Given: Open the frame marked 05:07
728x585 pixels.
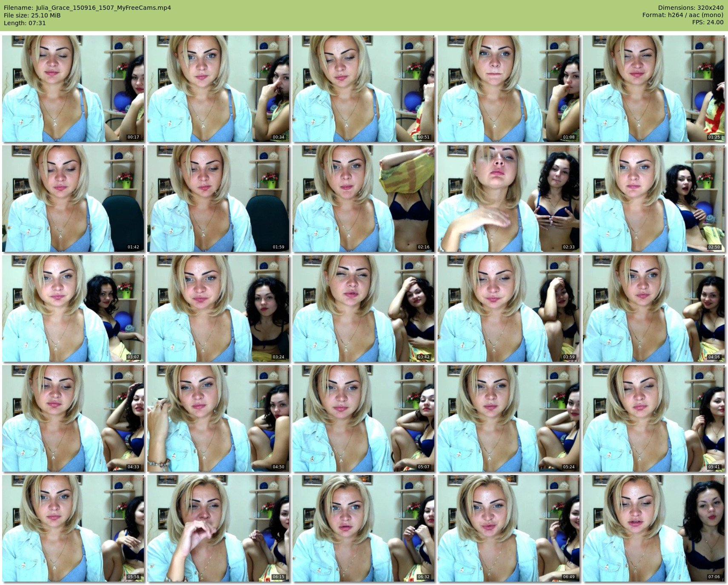Looking at the screenshot, I should 364,418.
